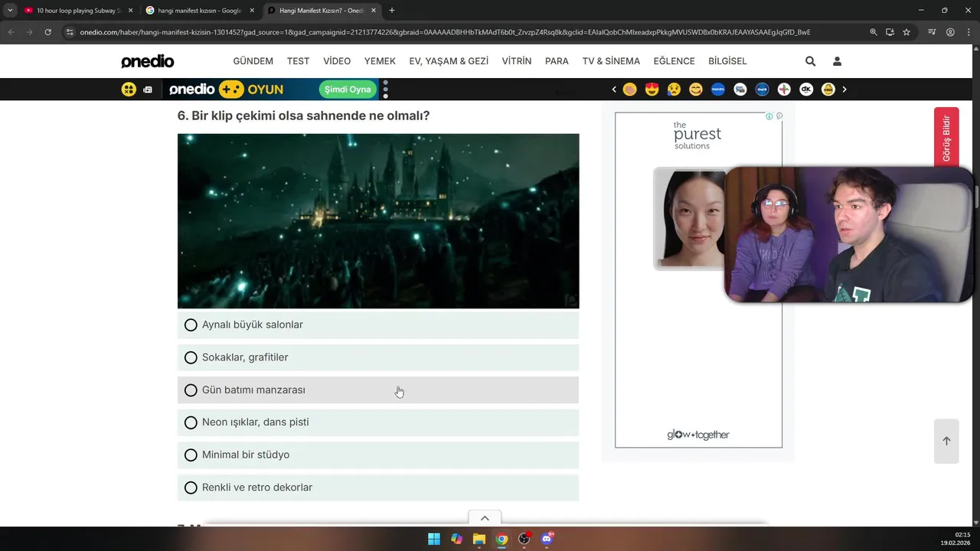Select the heart-eyes emoji reaction
The width and height of the screenshot is (980, 551).
click(652, 90)
